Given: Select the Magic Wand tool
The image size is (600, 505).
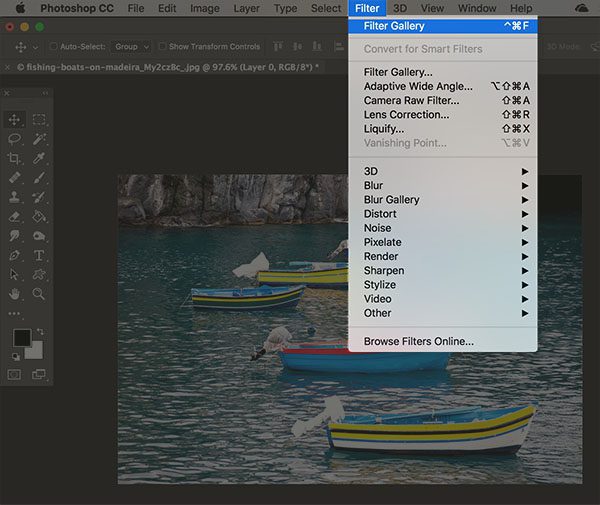Looking at the screenshot, I should click(x=39, y=138).
